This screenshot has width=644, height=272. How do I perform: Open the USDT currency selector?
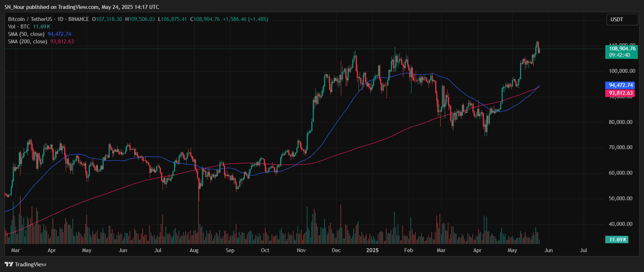(x=622, y=20)
